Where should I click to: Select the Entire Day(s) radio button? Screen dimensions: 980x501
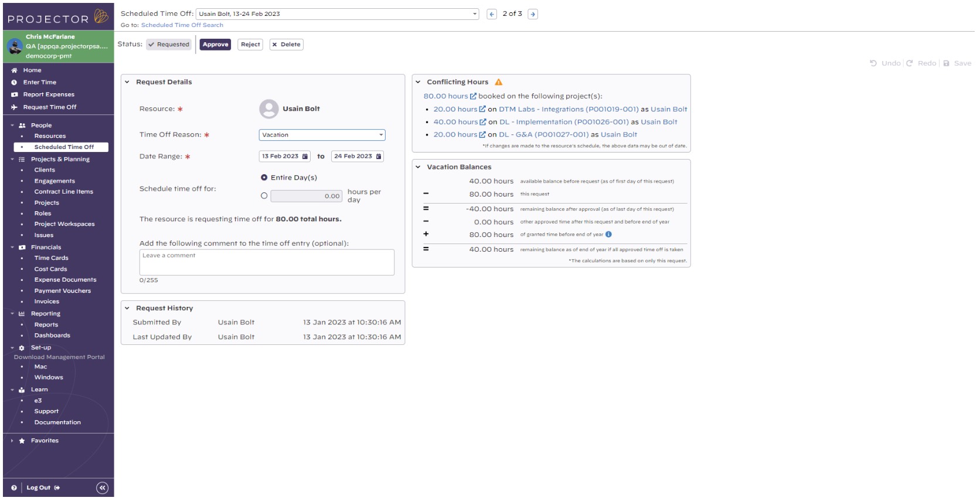pos(264,178)
